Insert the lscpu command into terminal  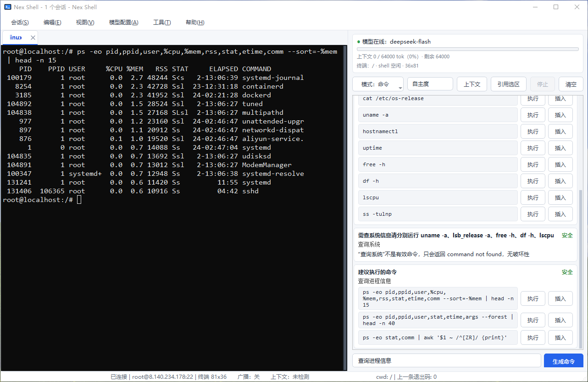tap(560, 197)
